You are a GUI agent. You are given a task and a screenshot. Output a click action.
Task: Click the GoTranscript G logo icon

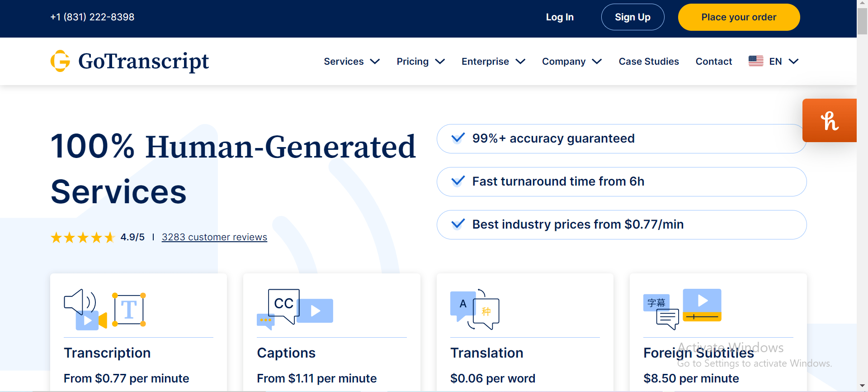point(60,61)
